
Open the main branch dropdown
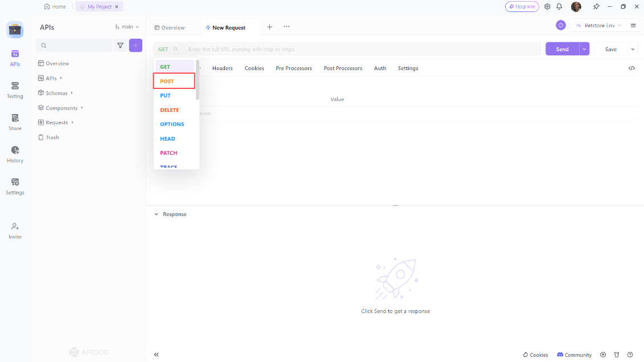coord(127,27)
